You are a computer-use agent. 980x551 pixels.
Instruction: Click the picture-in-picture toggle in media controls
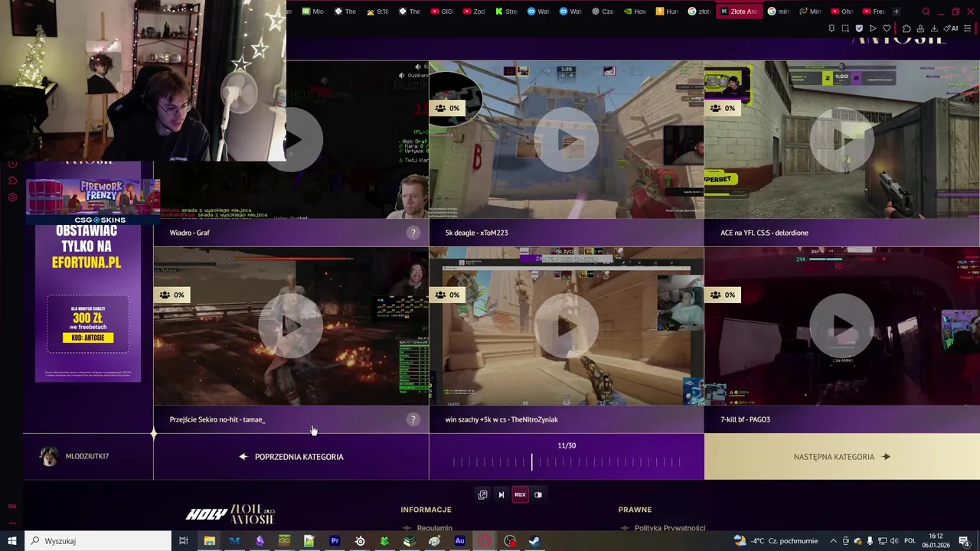[538, 494]
